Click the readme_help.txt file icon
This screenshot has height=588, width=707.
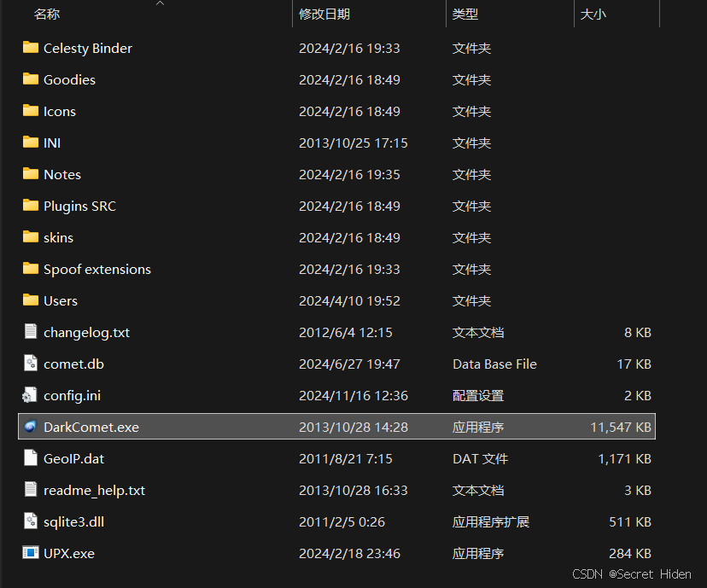(31, 489)
